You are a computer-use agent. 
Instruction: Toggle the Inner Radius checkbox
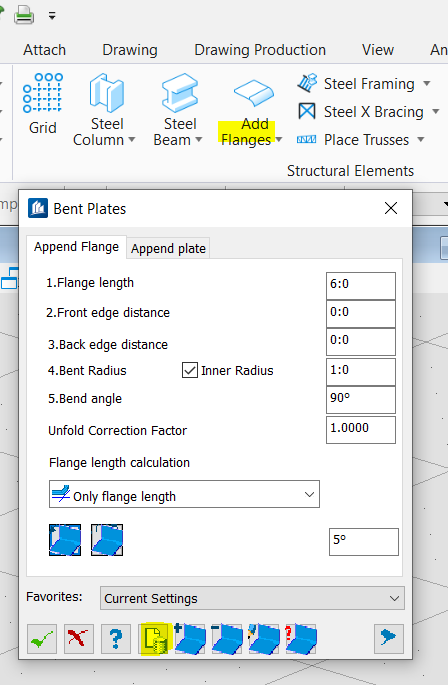point(190,370)
